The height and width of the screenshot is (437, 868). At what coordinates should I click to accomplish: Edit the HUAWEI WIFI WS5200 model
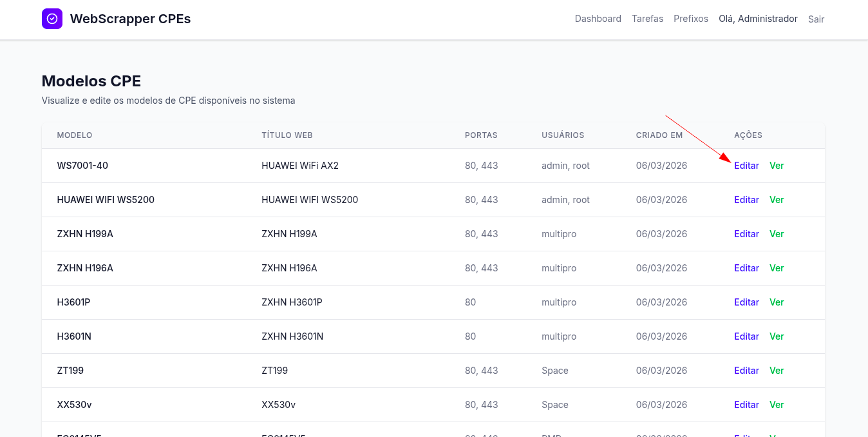[x=746, y=200]
